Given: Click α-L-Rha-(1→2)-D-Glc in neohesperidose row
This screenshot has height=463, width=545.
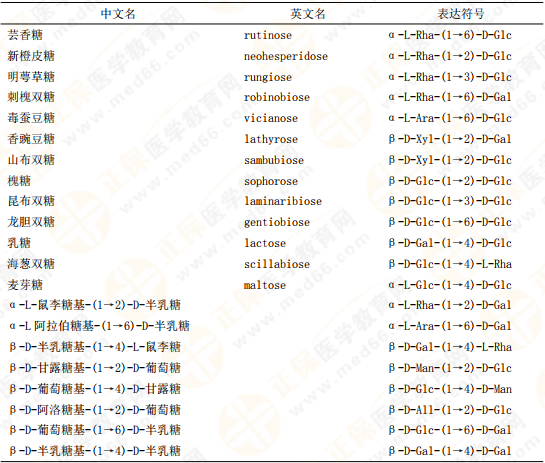Looking at the screenshot, I should (x=450, y=56).
